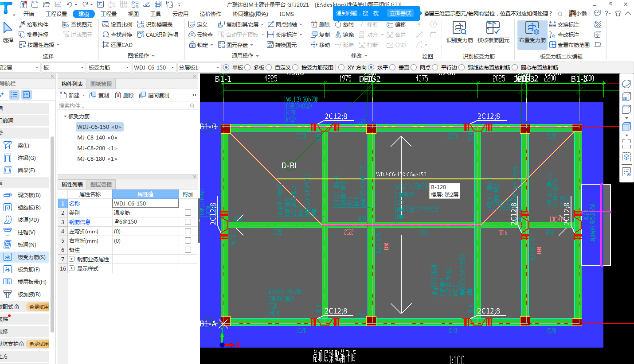Click the 识别受力筋 recognize rebar tool
The image size is (634, 364).
point(459,32)
